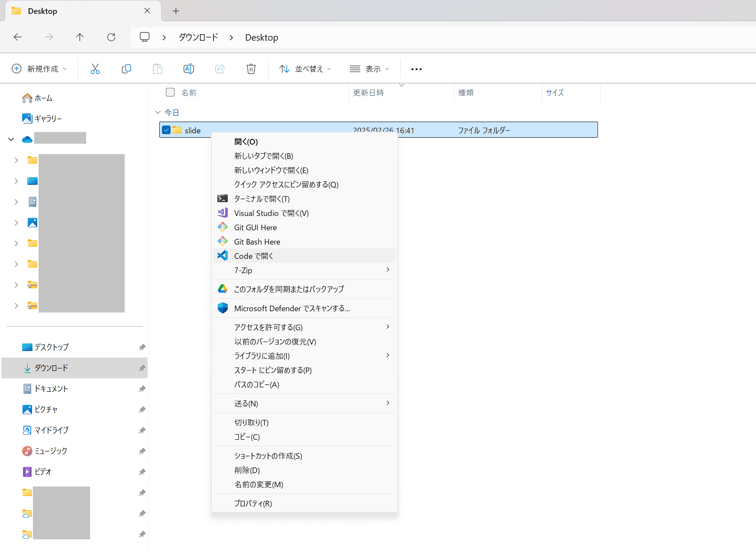756x551 pixels.
Task: Open the 表示 view dropdown
Action: (x=369, y=69)
